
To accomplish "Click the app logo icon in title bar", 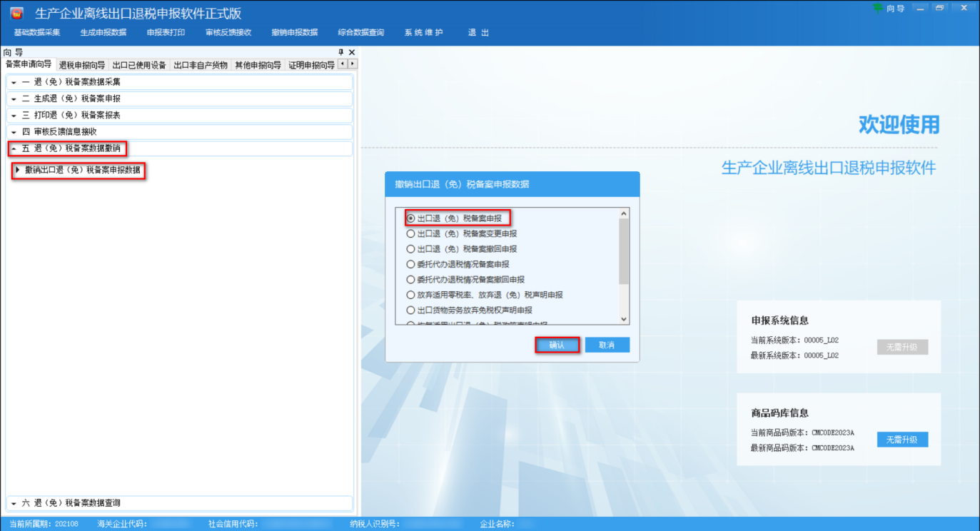I will 16,13.
